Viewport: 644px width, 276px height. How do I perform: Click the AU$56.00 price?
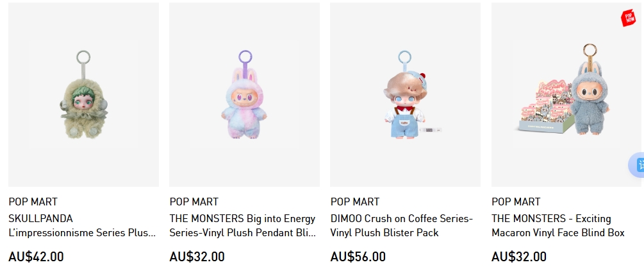click(358, 257)
